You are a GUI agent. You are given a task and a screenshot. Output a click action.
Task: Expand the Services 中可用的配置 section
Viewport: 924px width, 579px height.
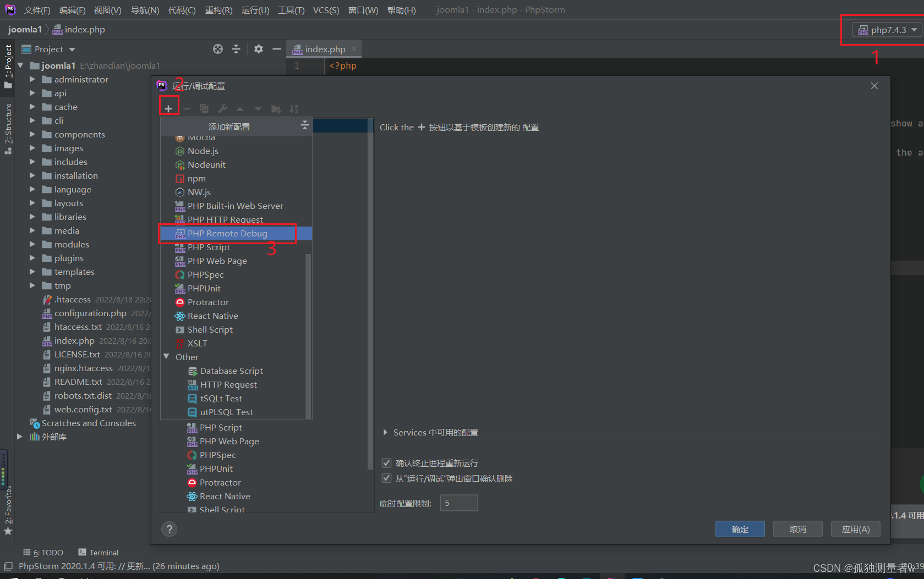385,432
